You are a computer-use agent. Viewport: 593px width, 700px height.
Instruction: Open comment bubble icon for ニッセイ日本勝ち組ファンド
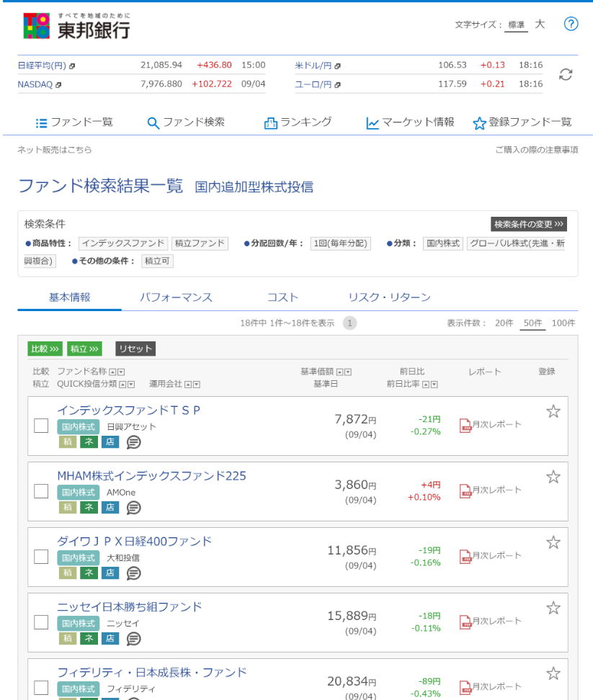133,639
